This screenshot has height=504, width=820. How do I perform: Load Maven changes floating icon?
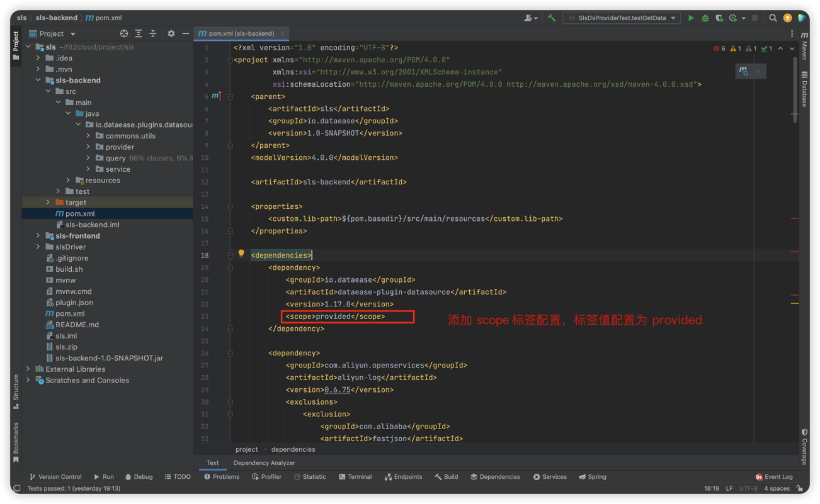[x=744, y=71]
